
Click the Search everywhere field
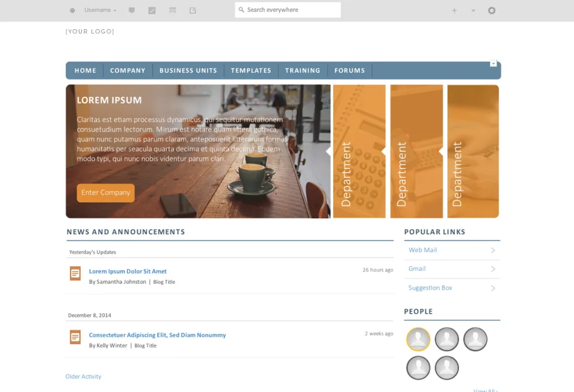pyautogui.click(x=288, y=10)
